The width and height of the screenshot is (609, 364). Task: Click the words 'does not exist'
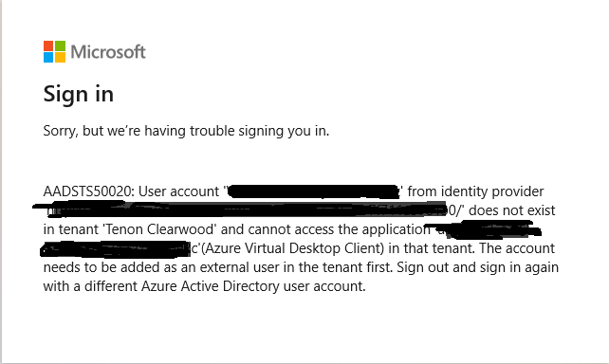point(512,210)
